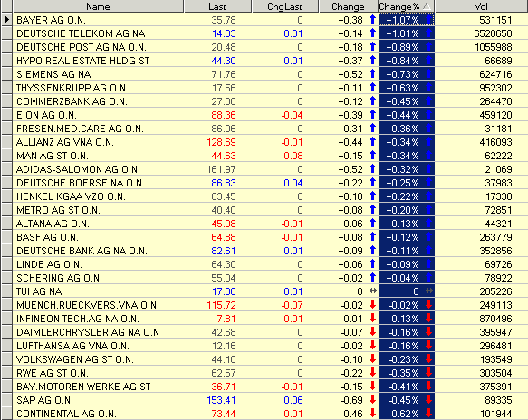Image resolution: width=528 pixels, height=420 pixels.
Task: Sort by the Last column header
Action: click(x=218, y=6)
